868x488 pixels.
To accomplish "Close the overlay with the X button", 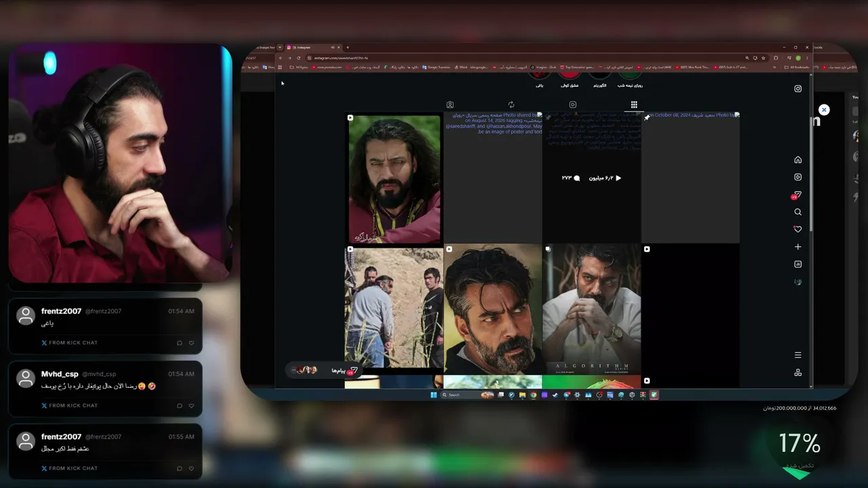I will (824, 110).
